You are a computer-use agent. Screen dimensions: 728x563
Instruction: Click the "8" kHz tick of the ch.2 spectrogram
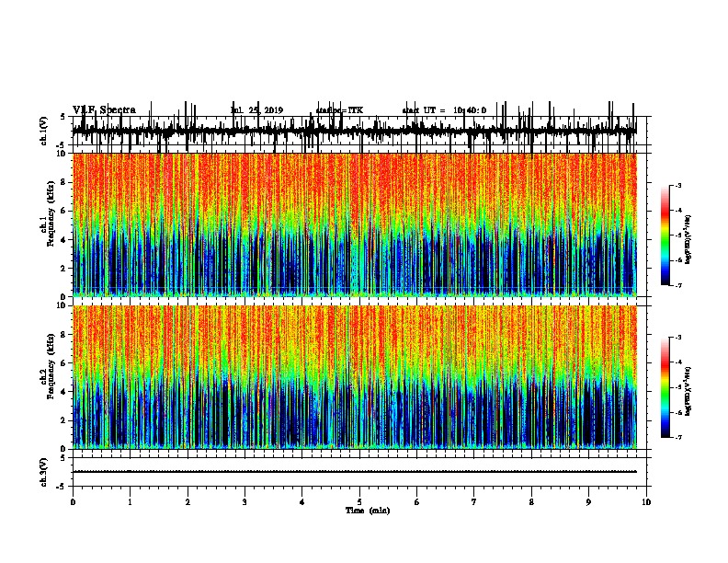(64, 334)
